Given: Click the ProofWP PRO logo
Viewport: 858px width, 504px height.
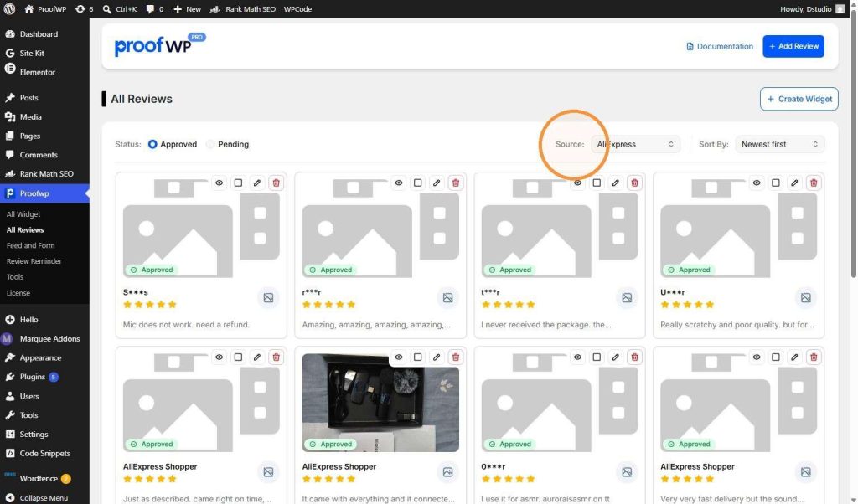Looking at the screenshot, I should point(160,45).
